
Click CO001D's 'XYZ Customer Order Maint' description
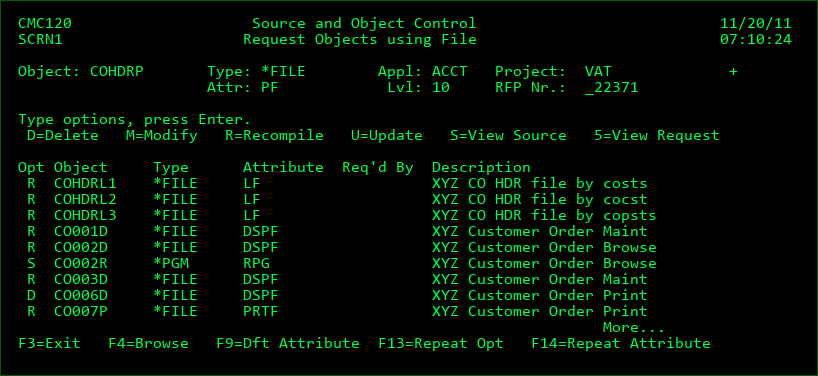pyautogui.click(x=540, y=232)
